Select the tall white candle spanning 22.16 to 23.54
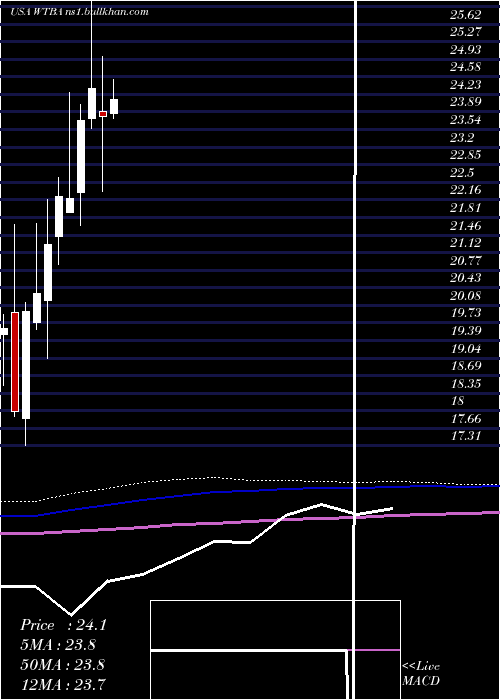This screenshot has height=700, width=500. pos(81,156)
